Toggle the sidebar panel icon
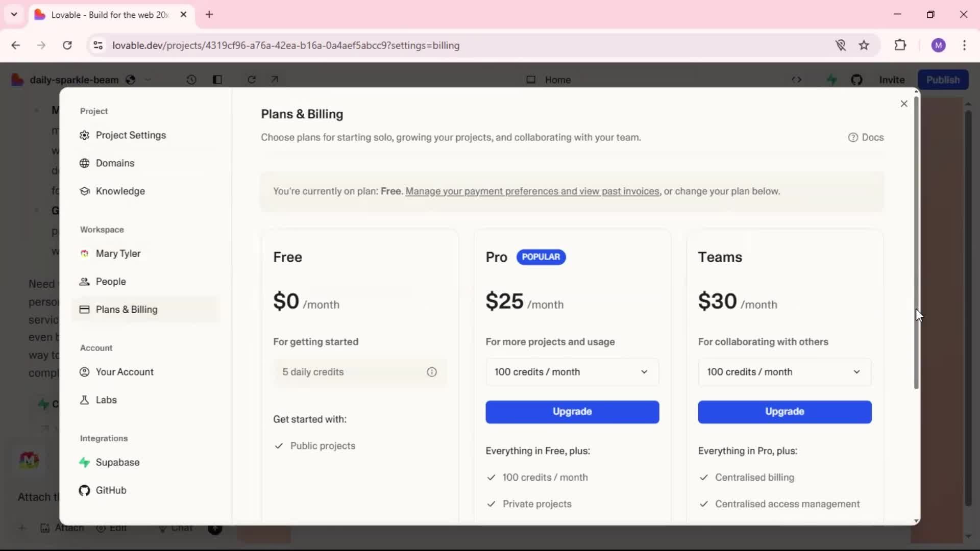The height and width of the screenshot is (551, 980). (x=217, y=80)
